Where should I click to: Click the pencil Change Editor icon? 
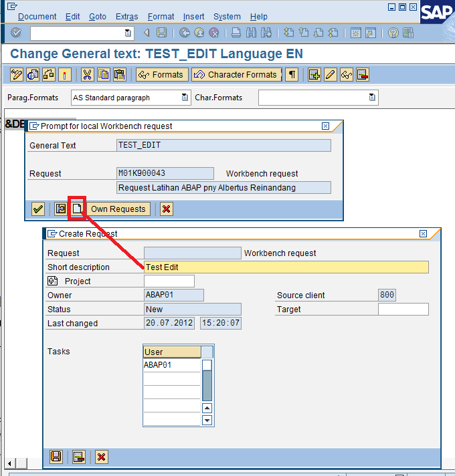coord(330,75)
